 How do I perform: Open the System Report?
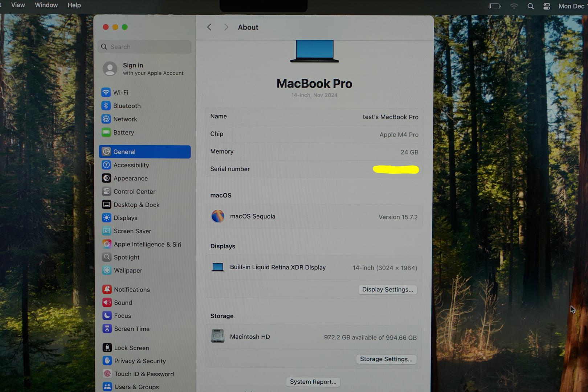(313, 382)
